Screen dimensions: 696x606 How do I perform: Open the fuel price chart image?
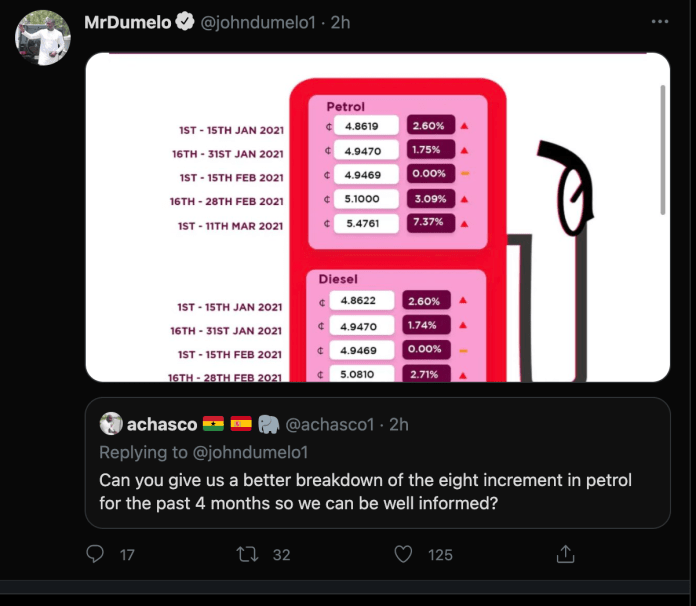pos(378,217)
